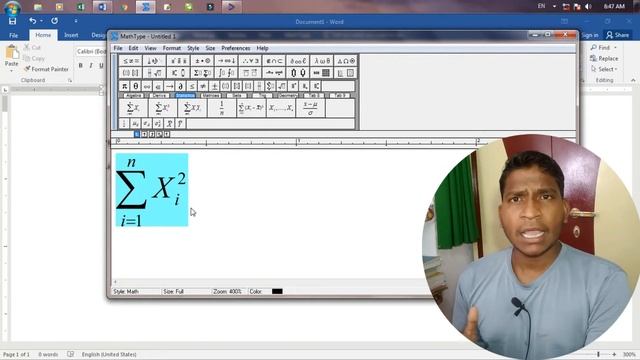
Task: Open the Paste options dropdown arrow
Action: click(x=11, y=71)
